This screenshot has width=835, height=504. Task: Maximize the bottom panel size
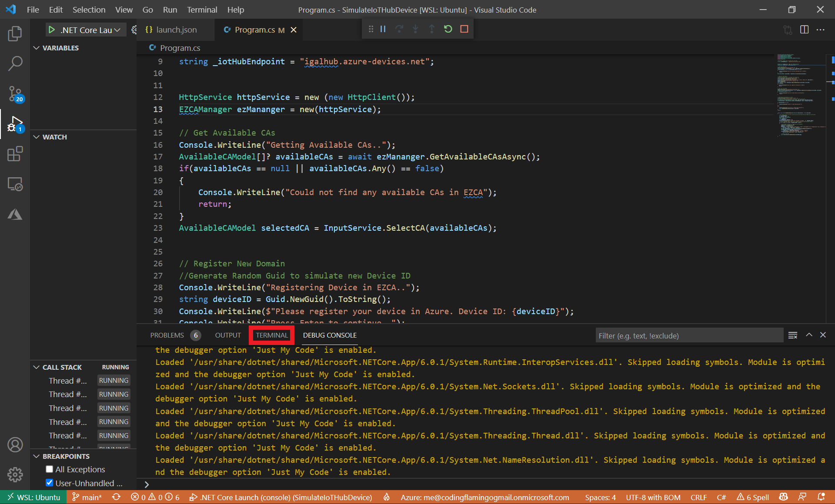pos(809,335)
